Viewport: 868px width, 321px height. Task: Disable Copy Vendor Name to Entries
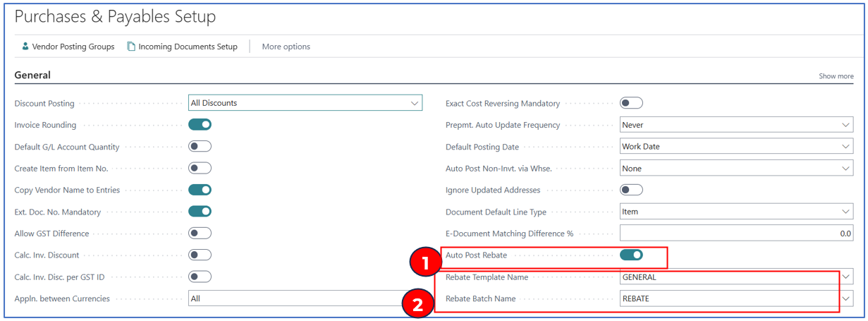tap(200, 190)
